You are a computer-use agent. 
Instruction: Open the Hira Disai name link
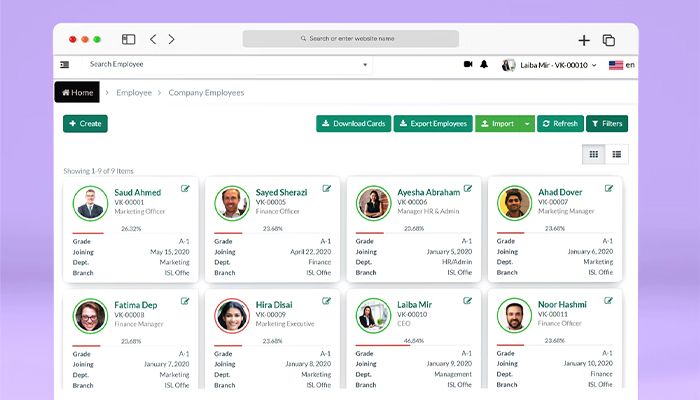click(274, 304)
